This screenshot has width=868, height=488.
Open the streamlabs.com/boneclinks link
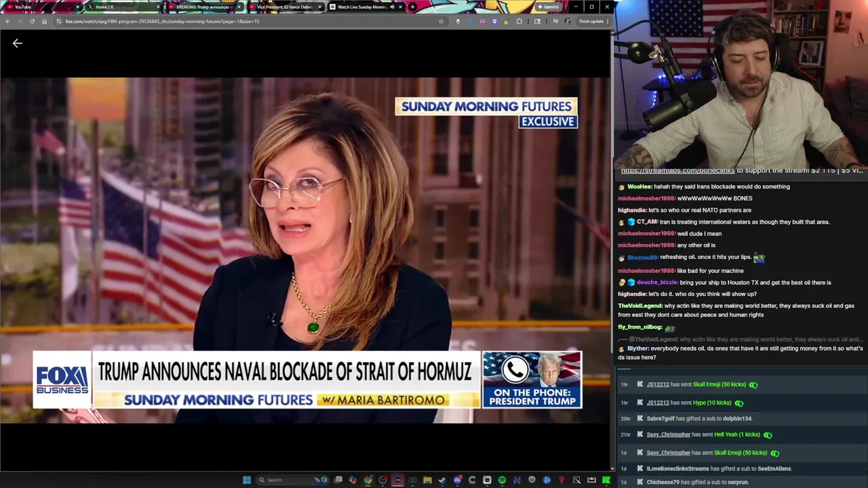(x=678, y=171)
